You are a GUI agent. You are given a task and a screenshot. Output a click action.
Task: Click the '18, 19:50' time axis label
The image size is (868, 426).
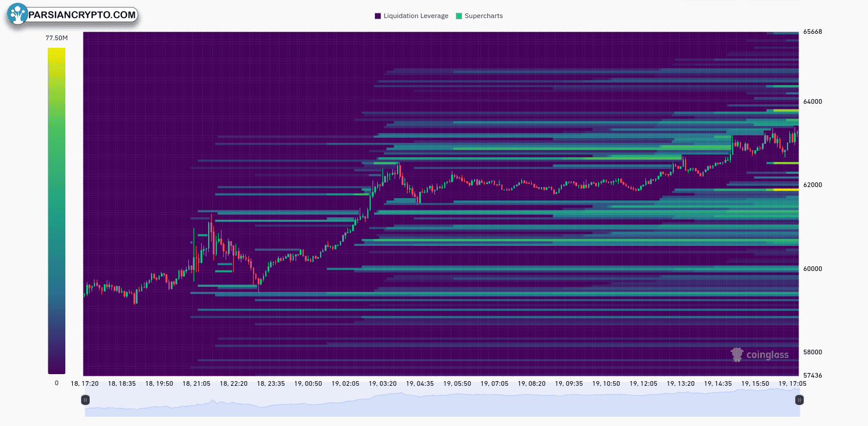tap(159, 383)
